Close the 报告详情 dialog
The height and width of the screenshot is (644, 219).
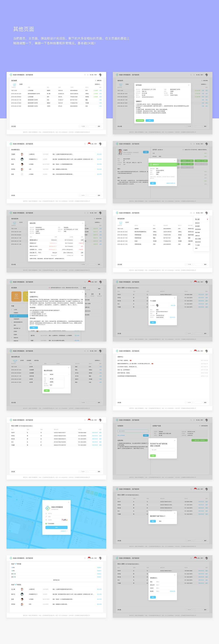83,223
